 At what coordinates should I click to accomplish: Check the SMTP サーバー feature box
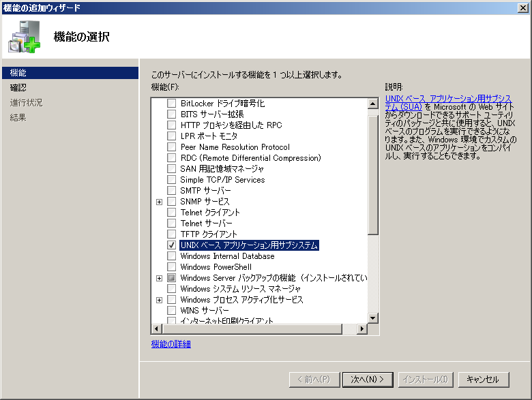coord(171,191)
